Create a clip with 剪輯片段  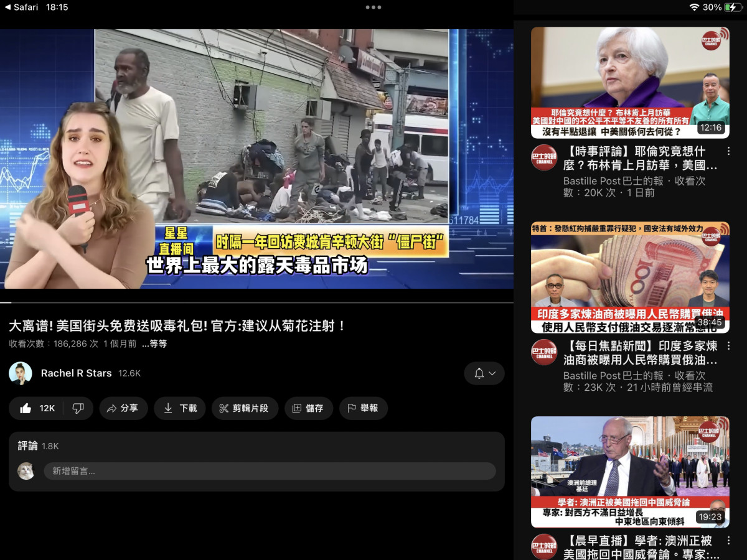coord(245,408)
